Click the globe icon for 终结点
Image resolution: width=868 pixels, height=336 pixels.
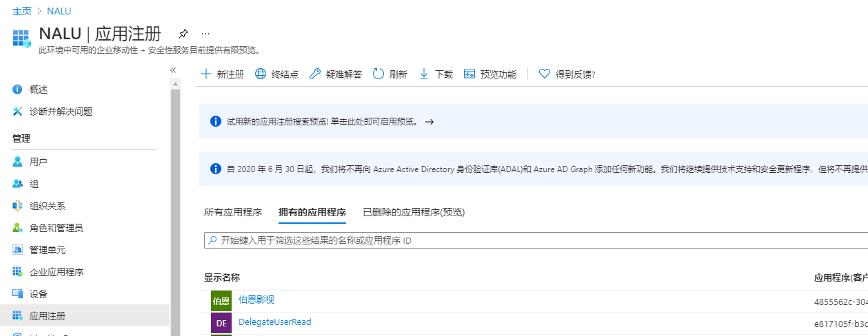261,74
